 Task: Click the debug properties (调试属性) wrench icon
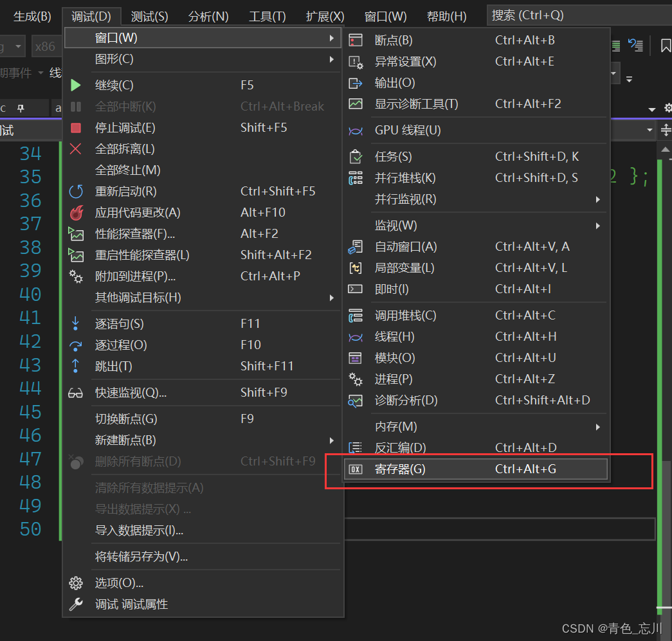(76, 604)
